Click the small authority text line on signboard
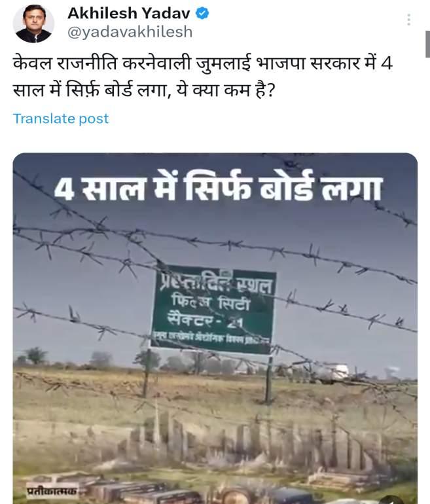This screenshot has width=430, height=504. click(x=211, y=339)
